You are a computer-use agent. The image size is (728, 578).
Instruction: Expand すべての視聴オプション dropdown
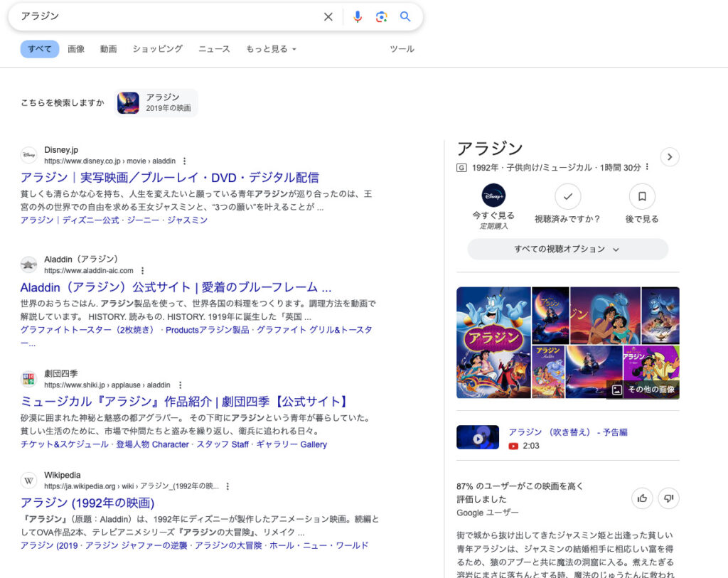pyautogui.click(x=567, y=249)
